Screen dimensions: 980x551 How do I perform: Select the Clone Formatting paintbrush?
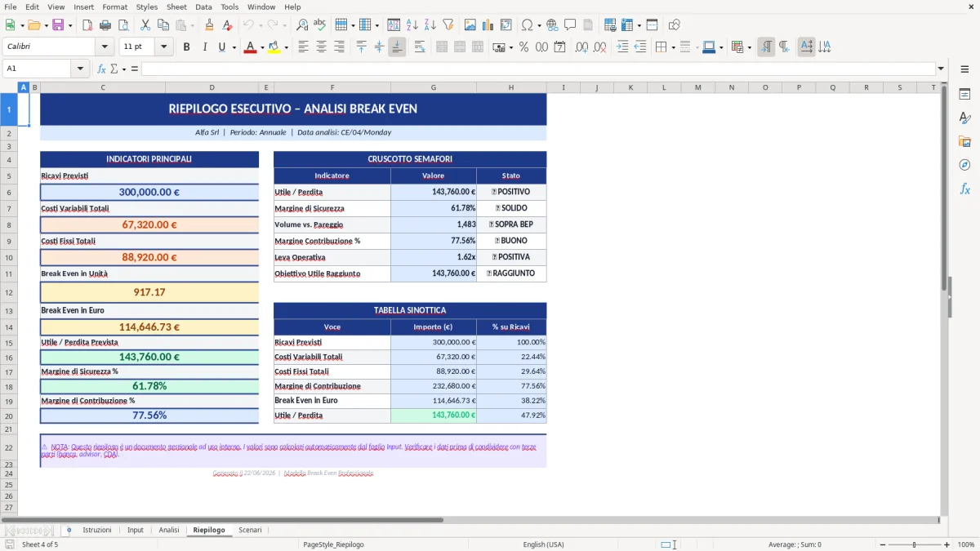(209, 25)
